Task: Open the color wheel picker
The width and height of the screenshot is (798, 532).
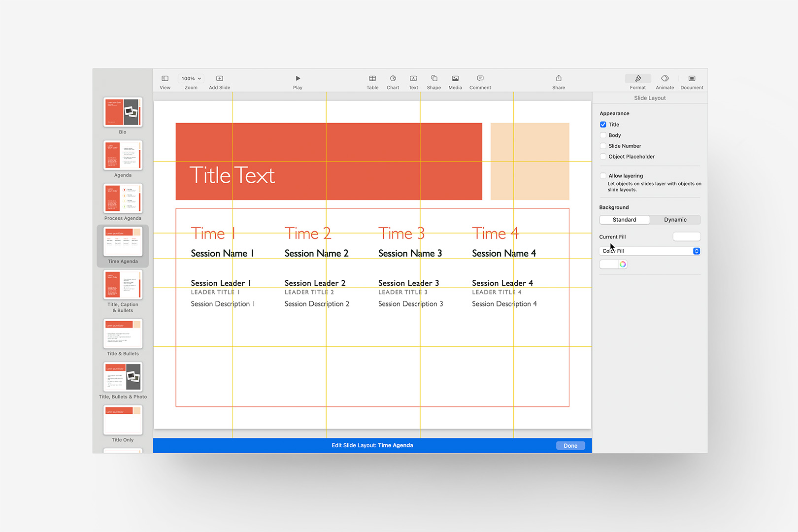Action: pos(623,264)
